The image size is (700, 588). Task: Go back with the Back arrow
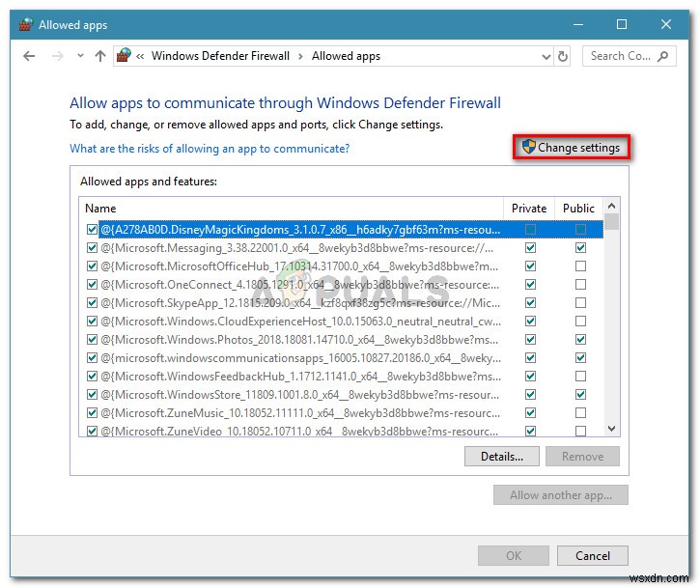[29, 56]
